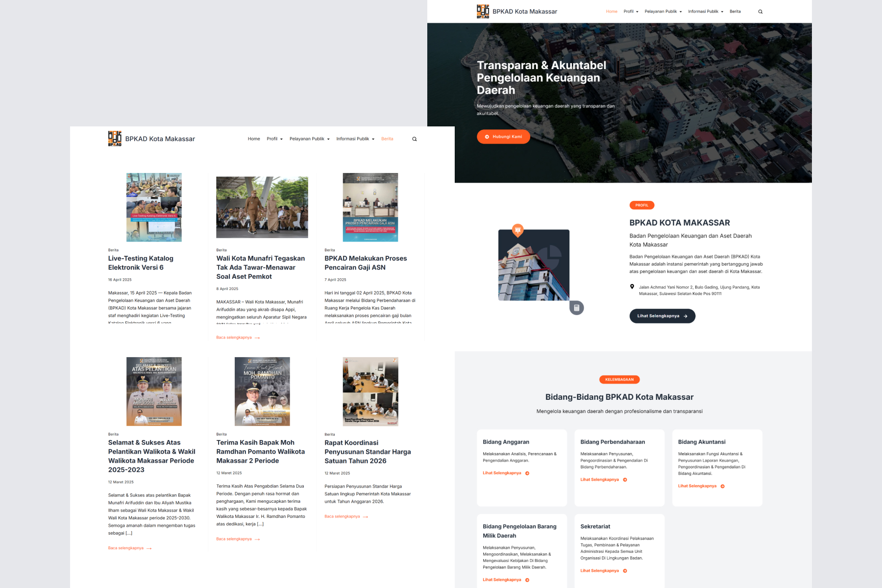Click arrow icon next to Bidang Anggaran Lihat Selengkapnya
The height and width of the screenshot is (588, 882).
[x=527, y=473]
